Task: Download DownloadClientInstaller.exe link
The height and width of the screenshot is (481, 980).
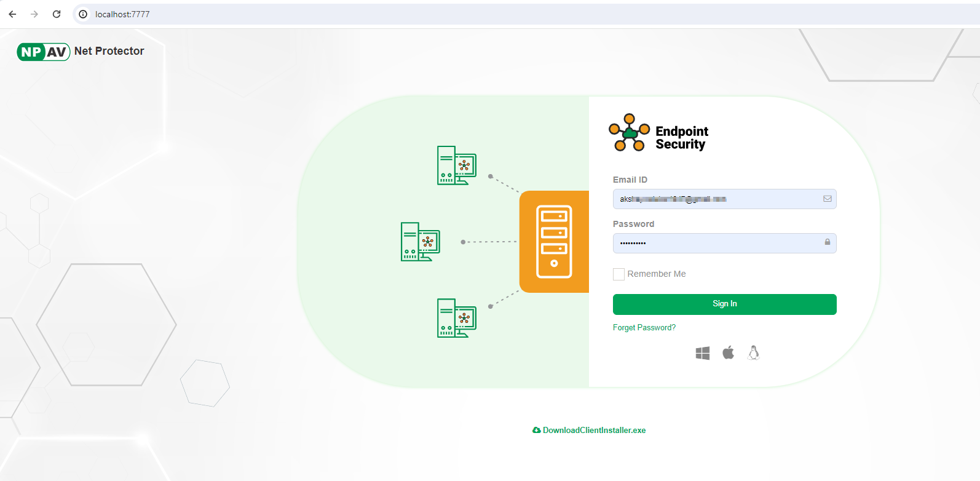Action: coord(589,431)
